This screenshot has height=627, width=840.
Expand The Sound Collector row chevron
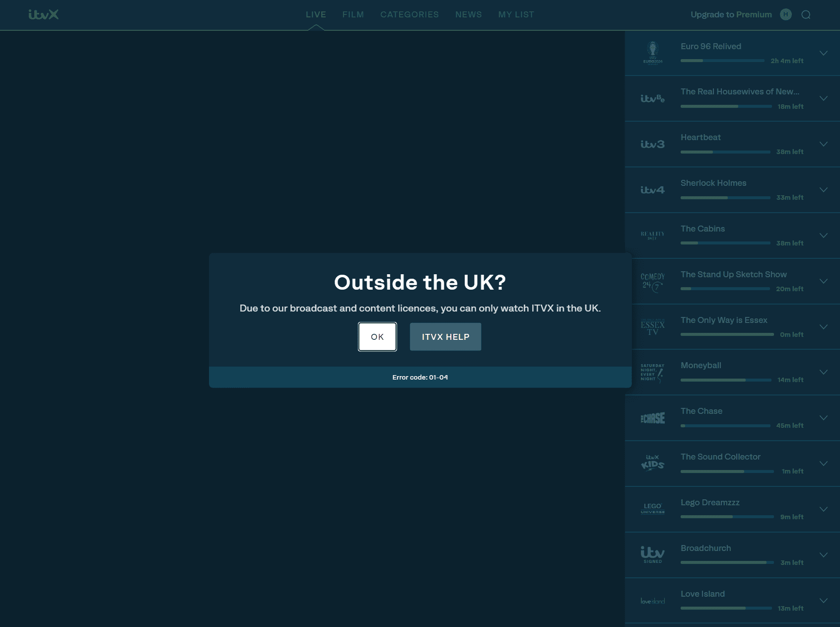point(824,464)
